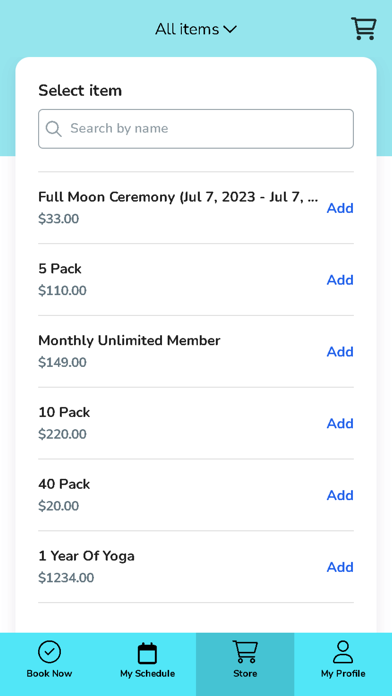Select the 1 Year Of Yoga title
Image resolution: width=392 pixels, height=696 pixels.
86,556
